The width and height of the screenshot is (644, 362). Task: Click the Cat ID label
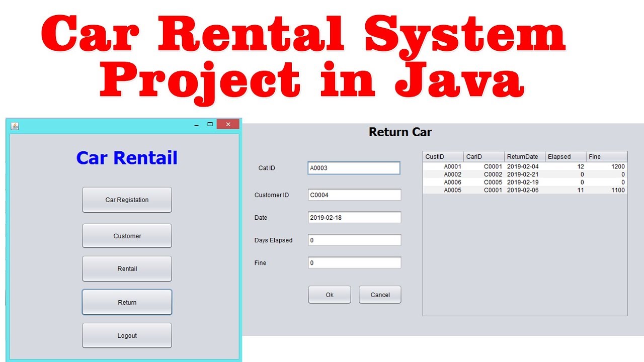click(267, 168)
